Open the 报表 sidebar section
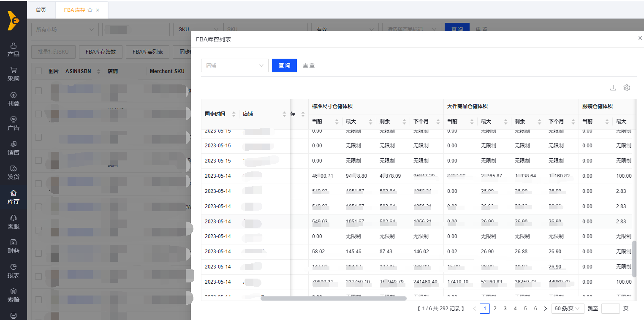 (x=14, y=271)
